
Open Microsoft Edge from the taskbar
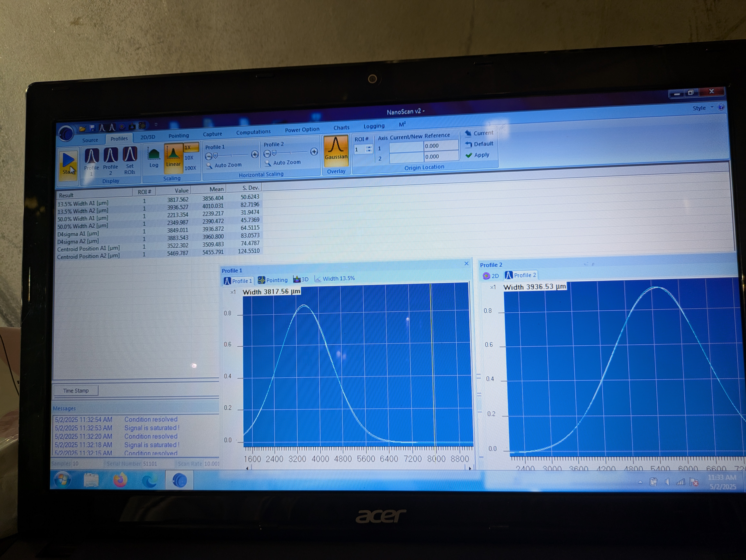tap(149, 480)
